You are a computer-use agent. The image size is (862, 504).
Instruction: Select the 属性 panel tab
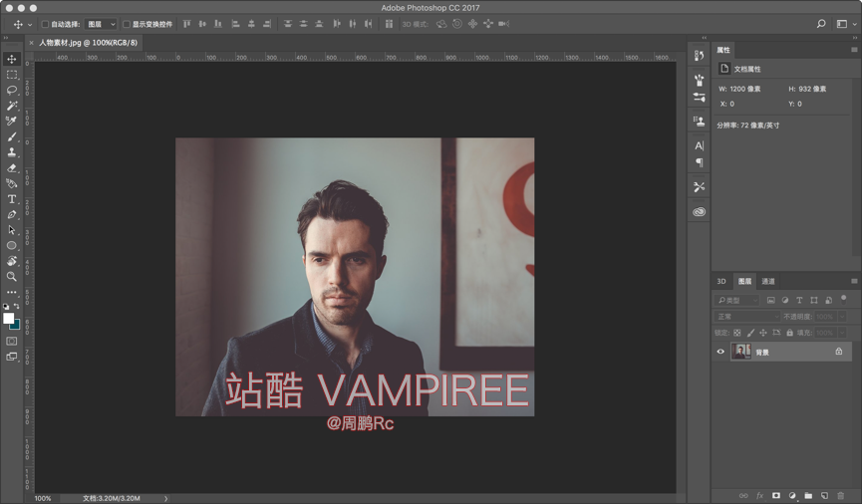[722, 50]
